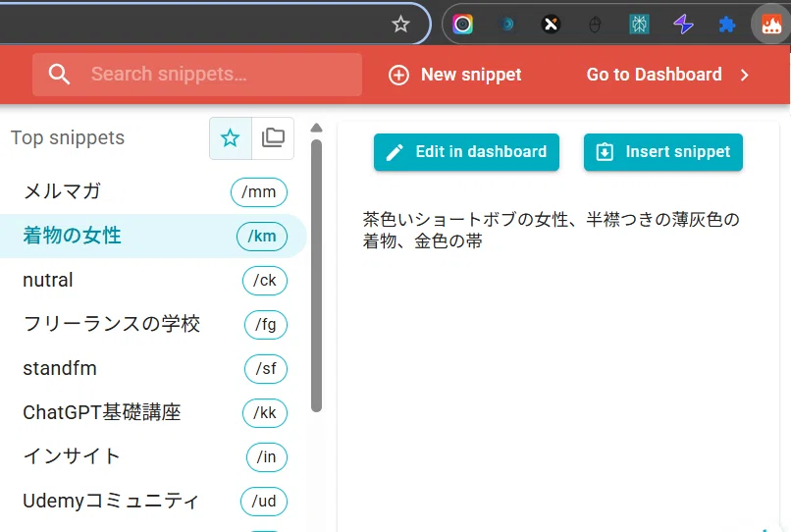
Task: Click the Text Blaze extension icon
Action: click(x=770, y=24)
